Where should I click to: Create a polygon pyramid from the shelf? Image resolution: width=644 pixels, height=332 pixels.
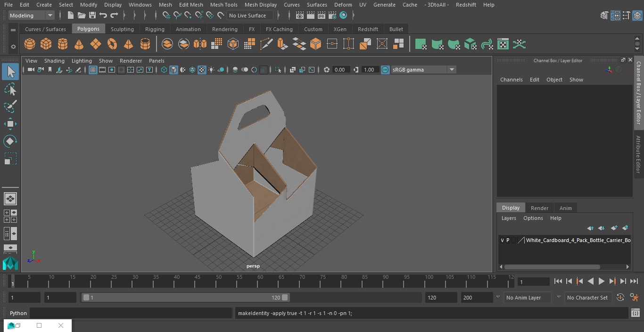128,44
